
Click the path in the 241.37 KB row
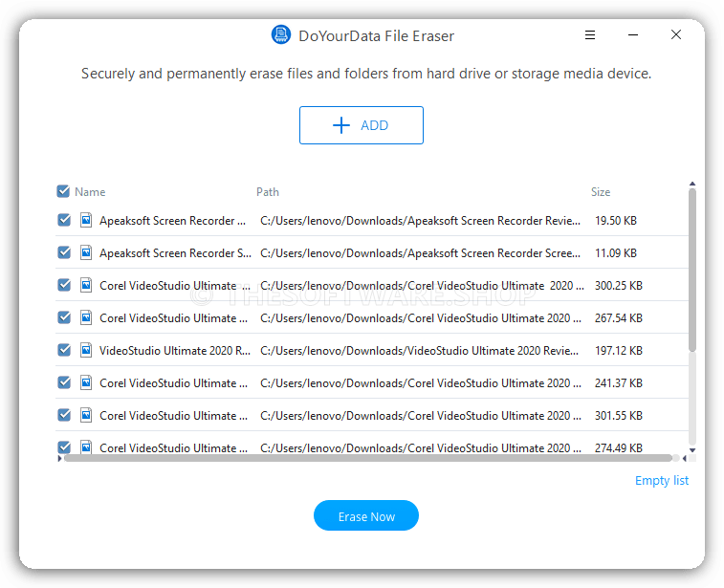point(421,383)
